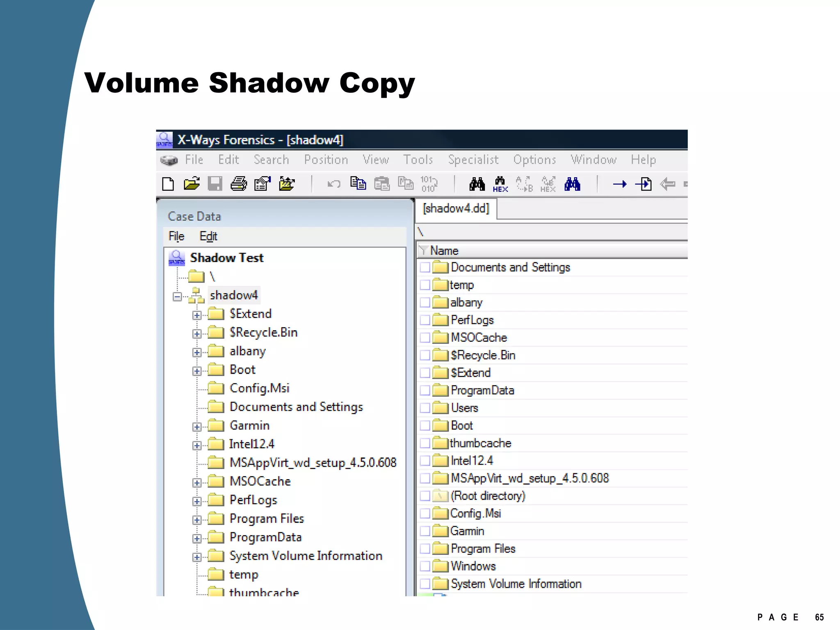Click the Shadow Test case icon
840x630 pixels.
click(x=177, y=258)
